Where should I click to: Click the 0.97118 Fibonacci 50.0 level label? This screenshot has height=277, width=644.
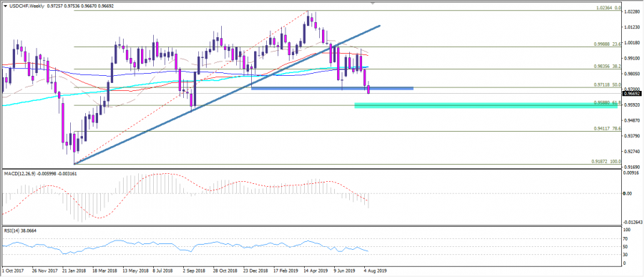pyautogui.click(x=608, y=84)
